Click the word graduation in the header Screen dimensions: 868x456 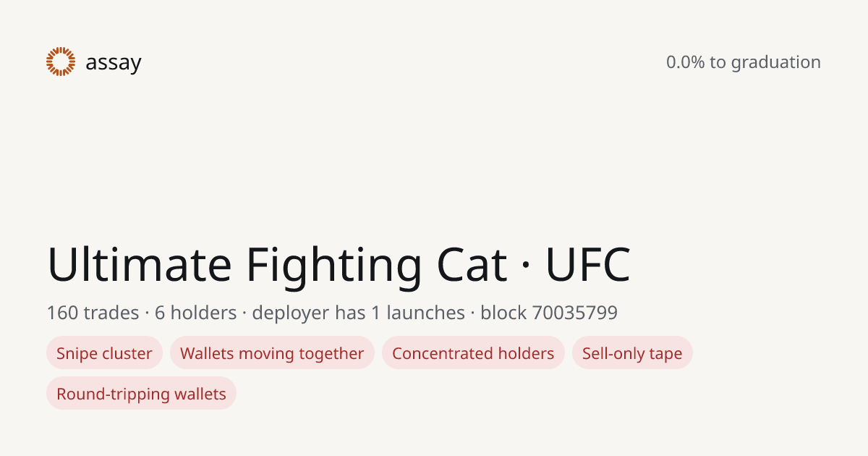coord(775,63)
